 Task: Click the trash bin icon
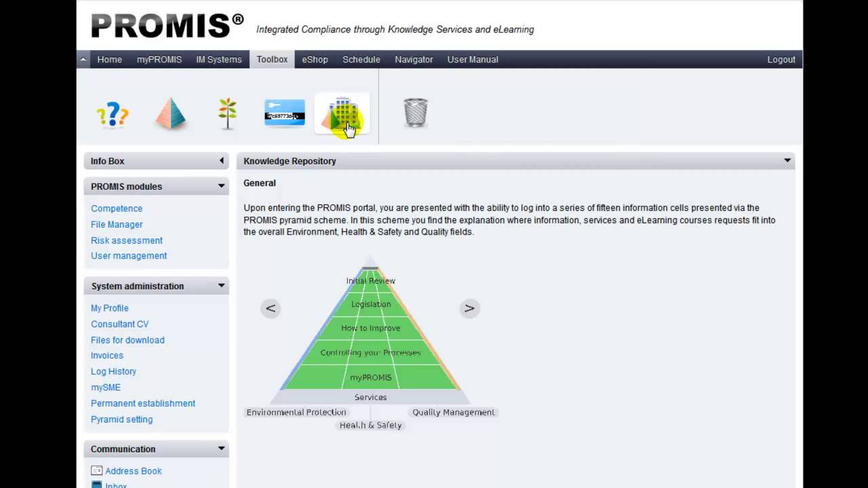416,113
